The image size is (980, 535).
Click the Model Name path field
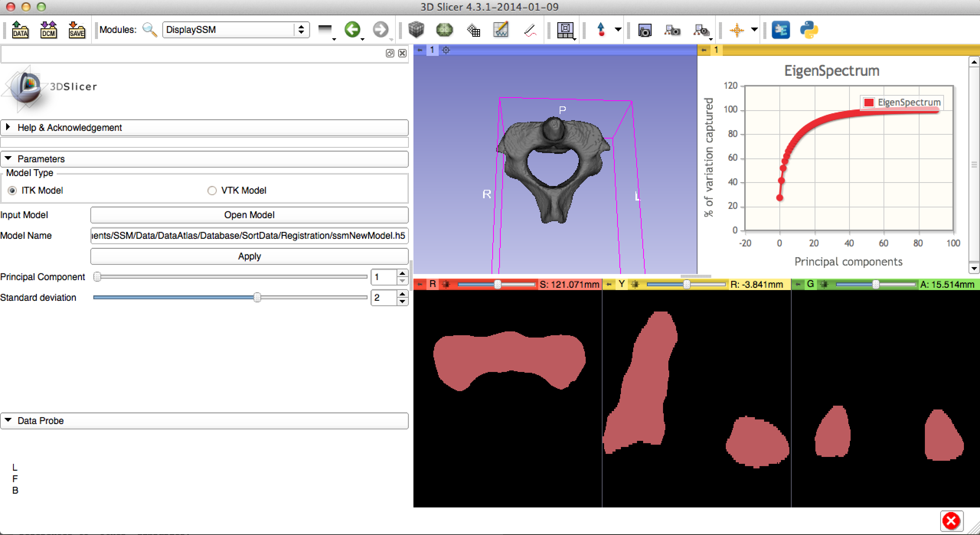point(249,236)
